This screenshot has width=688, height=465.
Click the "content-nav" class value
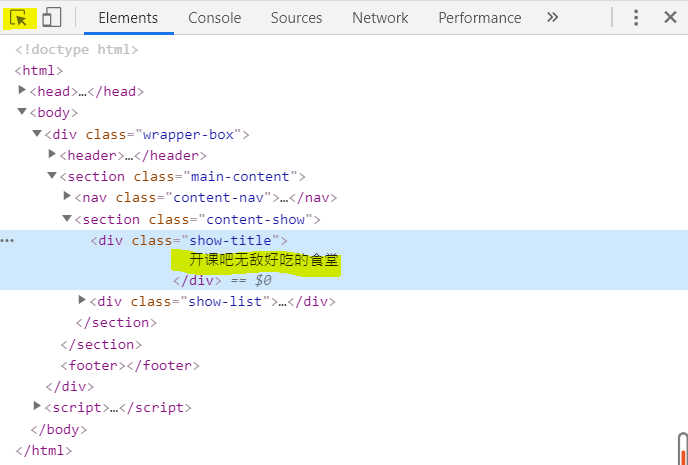219,198
